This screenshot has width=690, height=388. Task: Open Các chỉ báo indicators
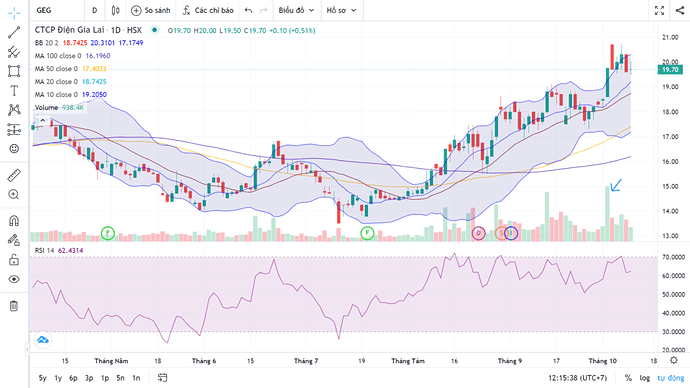point(208,10)
